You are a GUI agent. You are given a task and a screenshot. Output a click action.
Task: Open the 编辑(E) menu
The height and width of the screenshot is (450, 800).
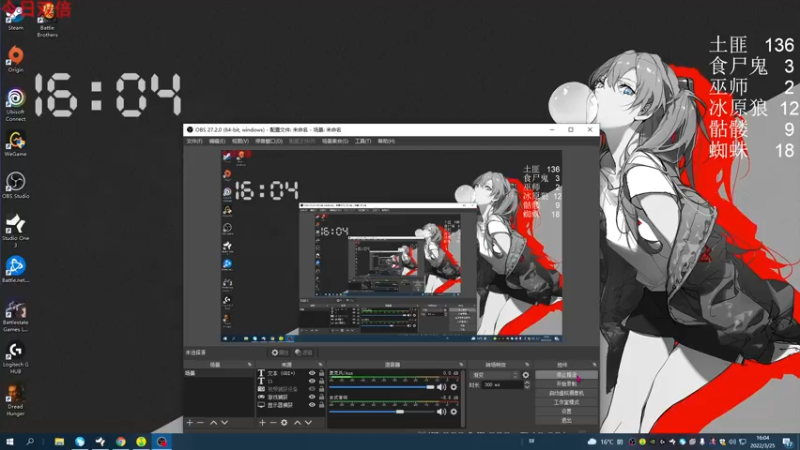[217, 141]
